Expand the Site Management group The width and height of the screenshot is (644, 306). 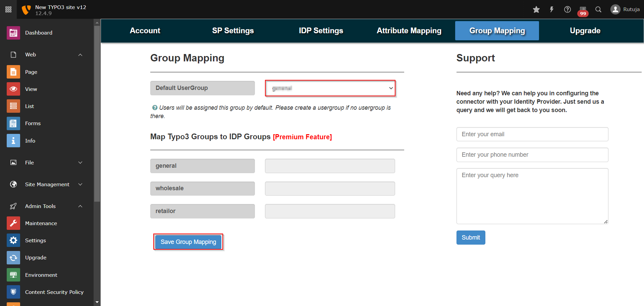point(80,185)
